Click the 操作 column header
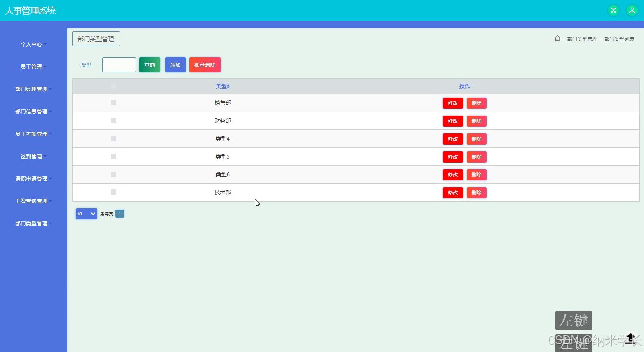This screenshot has height=352, width=644. point(465,86)
